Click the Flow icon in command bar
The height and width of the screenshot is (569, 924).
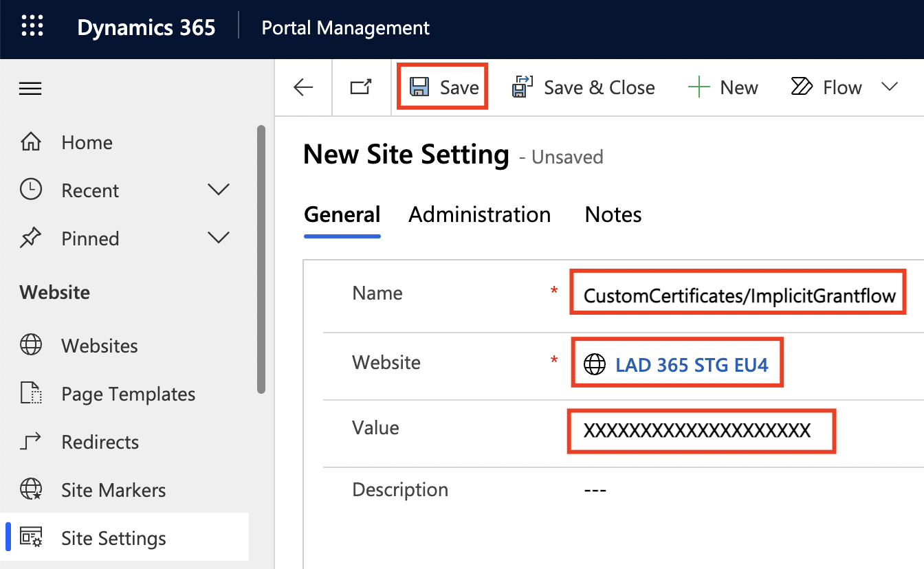pos(802,87)
